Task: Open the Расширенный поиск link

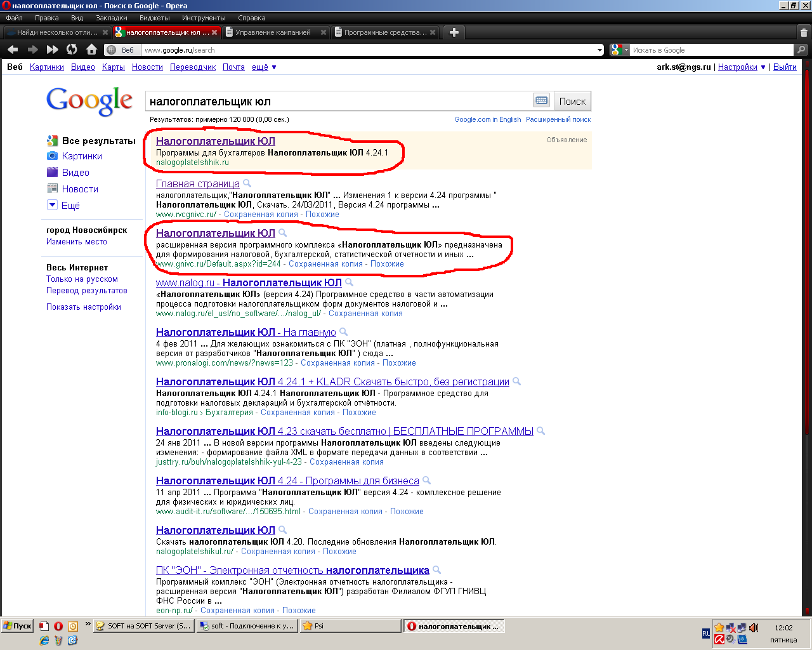Action: click(558, 119)
